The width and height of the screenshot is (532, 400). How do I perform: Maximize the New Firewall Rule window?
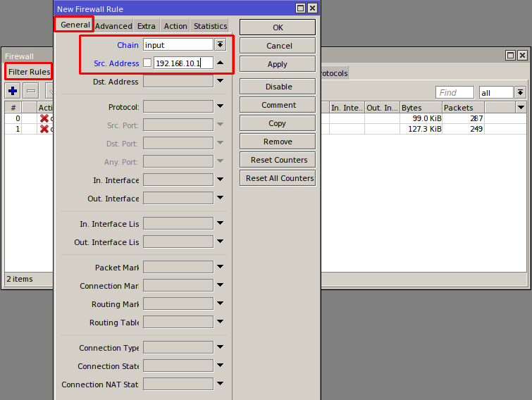click(x=300, y=8)
